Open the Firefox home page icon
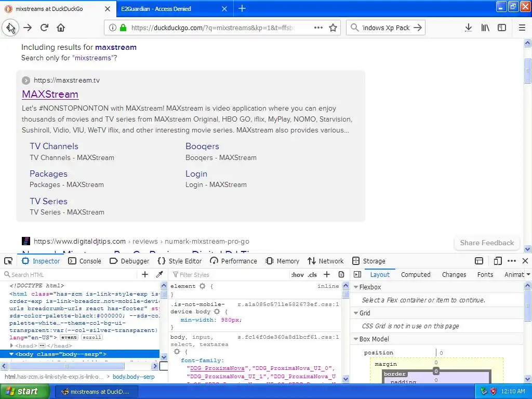Screen dimensions: 532x399 click(61, 28)
